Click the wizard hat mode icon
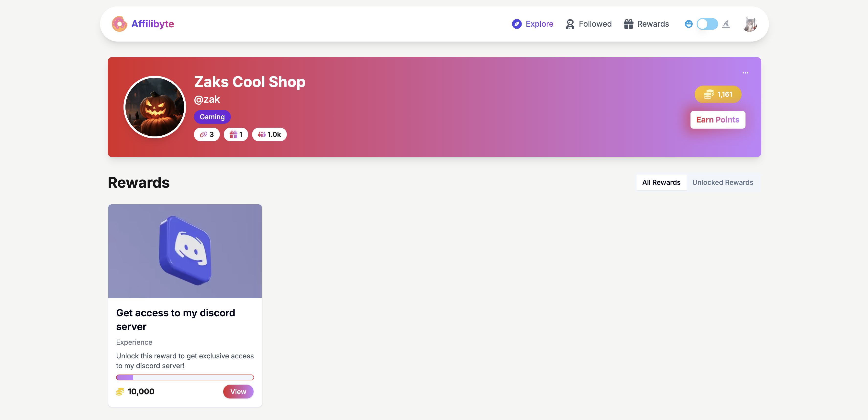The height and width of the screenshot is (420, 868). [726, 24]
